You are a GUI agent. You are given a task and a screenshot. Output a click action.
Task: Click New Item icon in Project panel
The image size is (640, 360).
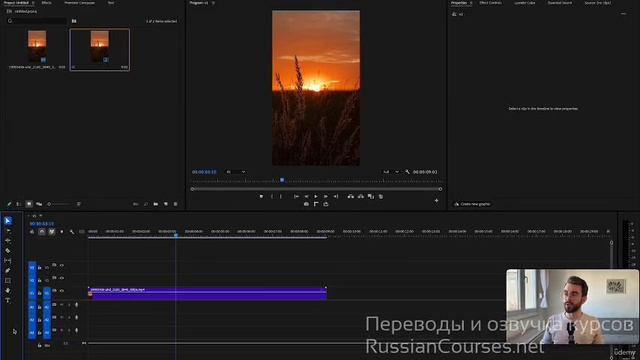(166, 204)
